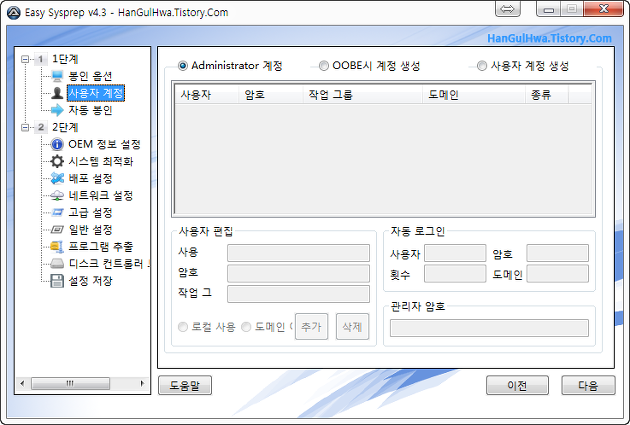Click the drive icon beside 디스크 컨트롤러
The width and height of the screenshot is (630, 425).
point(57,264)
